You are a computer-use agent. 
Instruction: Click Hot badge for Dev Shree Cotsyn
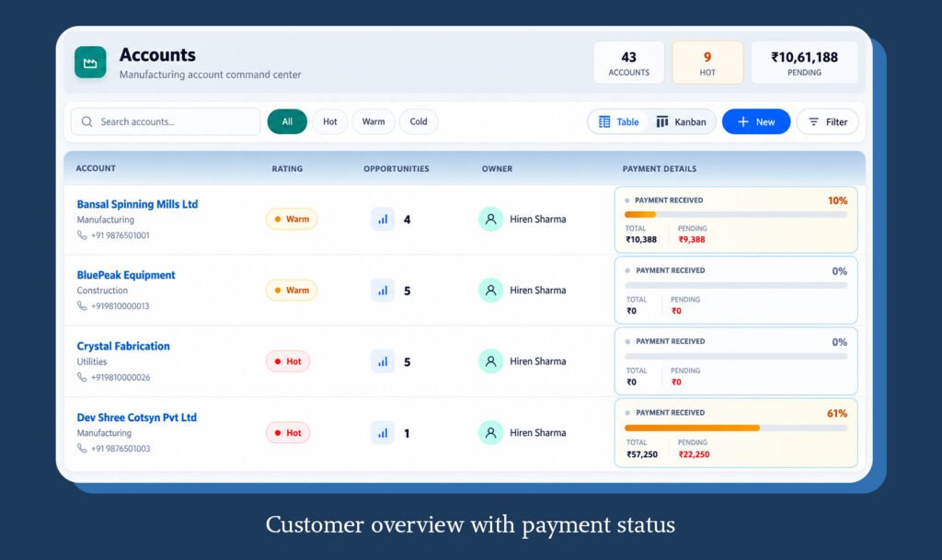coord(288,433)
